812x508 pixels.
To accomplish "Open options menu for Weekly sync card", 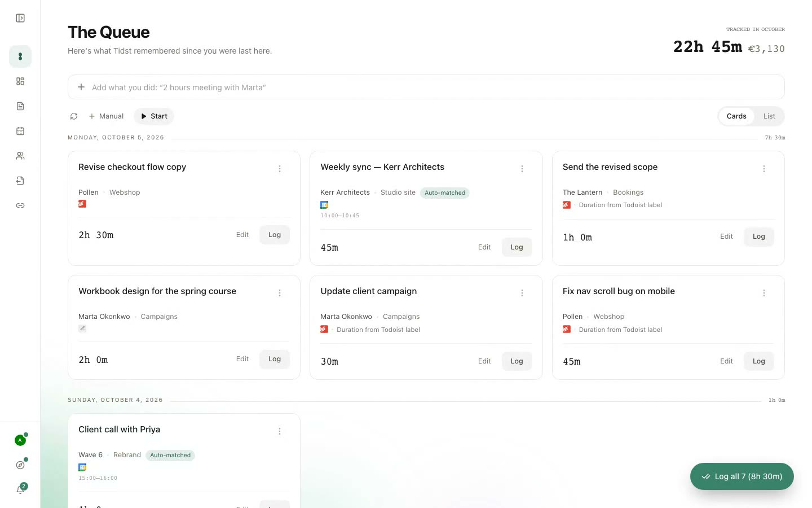I will (522, 169).
